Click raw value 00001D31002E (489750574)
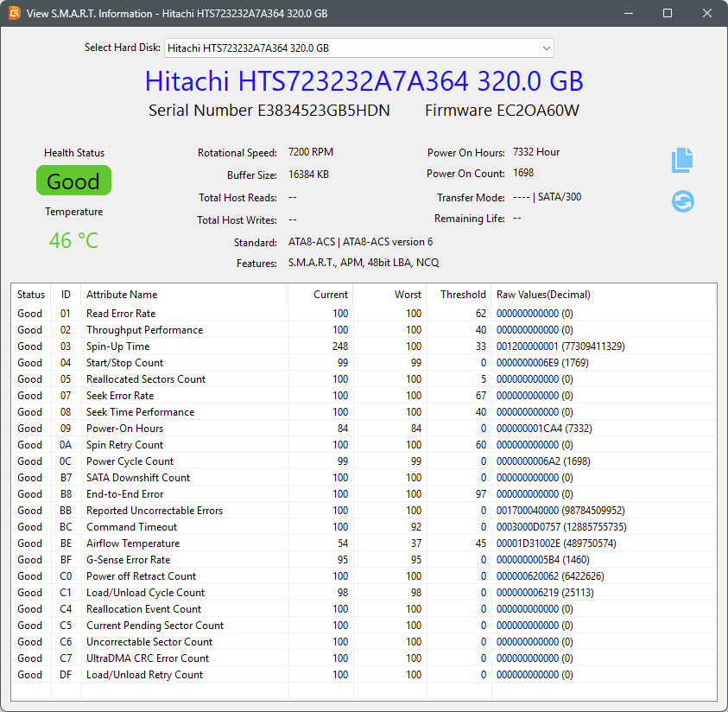 tap(556, 544)
